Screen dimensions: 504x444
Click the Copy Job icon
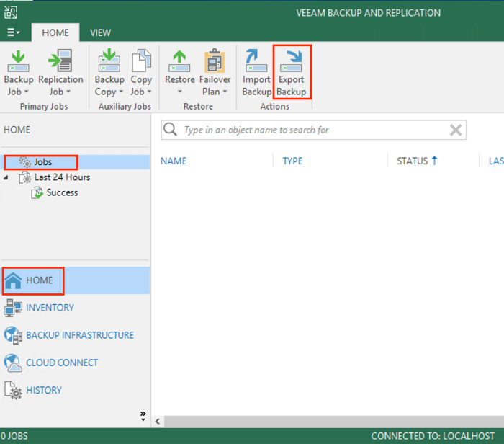click(141, 61)
